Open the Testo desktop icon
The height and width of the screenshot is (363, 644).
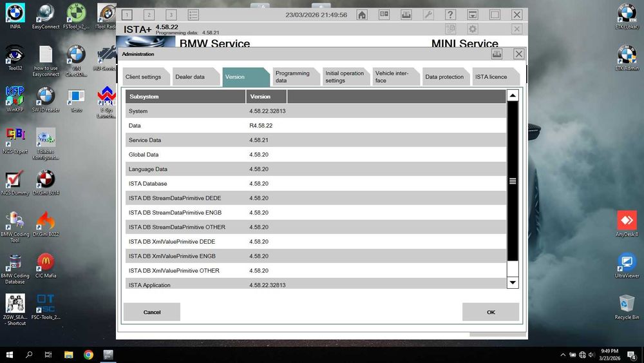pos(76,101)
